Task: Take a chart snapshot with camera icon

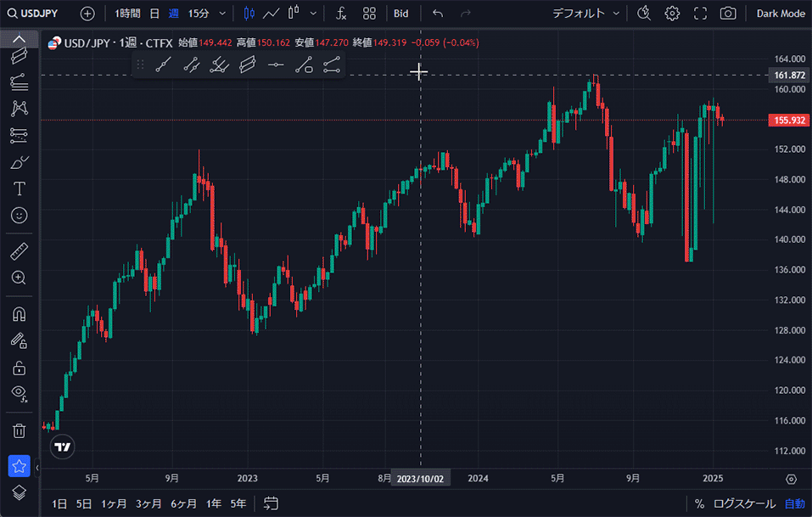Action: pos(728,14)
